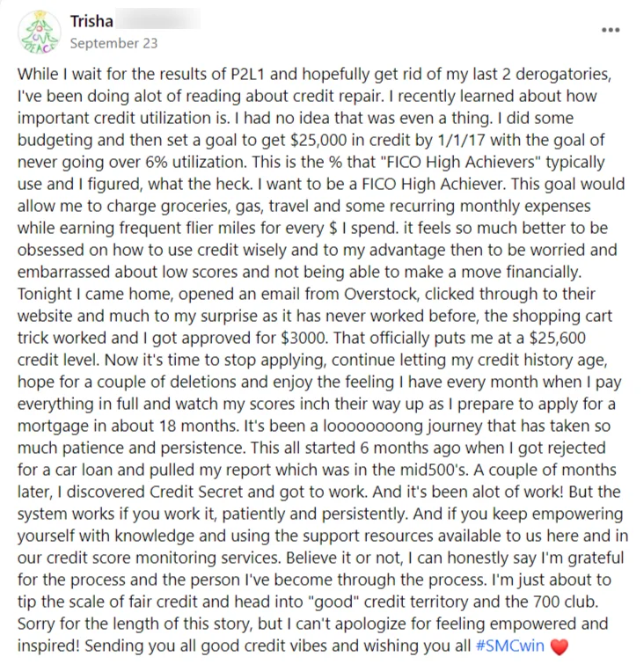Click the September 23 post timestamp
Image resolution: width=644 pixels, height=664 pixels.
[x=113, y=43]
